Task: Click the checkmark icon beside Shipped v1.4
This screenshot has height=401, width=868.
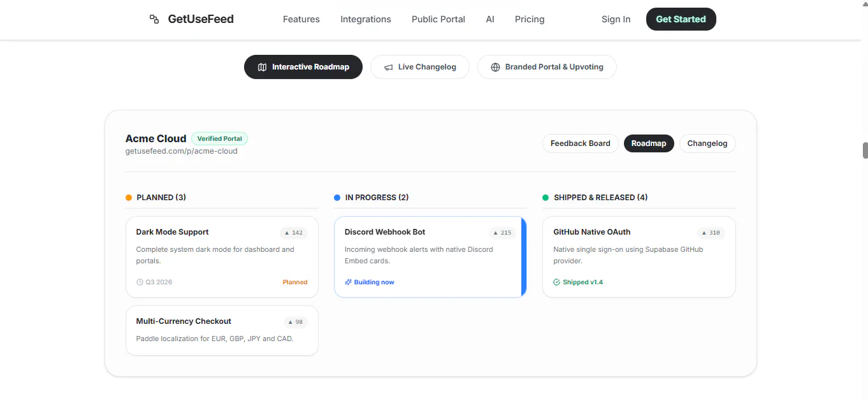Action: click(x=557, y=282)
